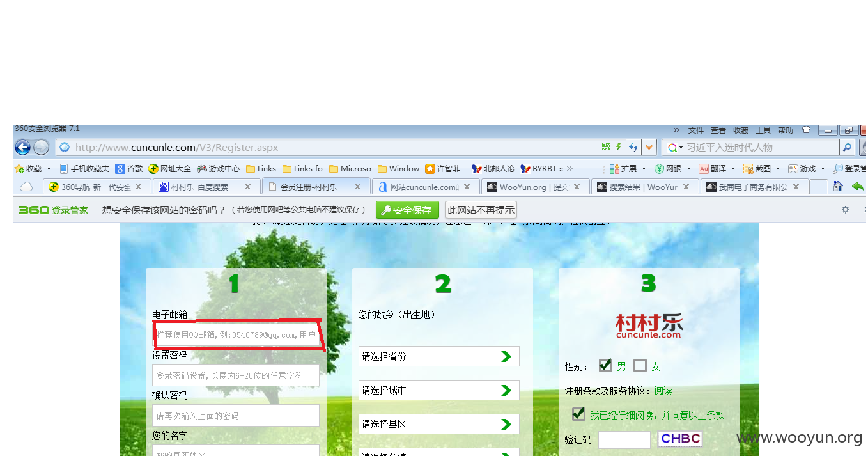The image size is (868, 456).
Task: Toggle 我已经仔细阅读 agreement checkbox
Action: click(578, 414)
